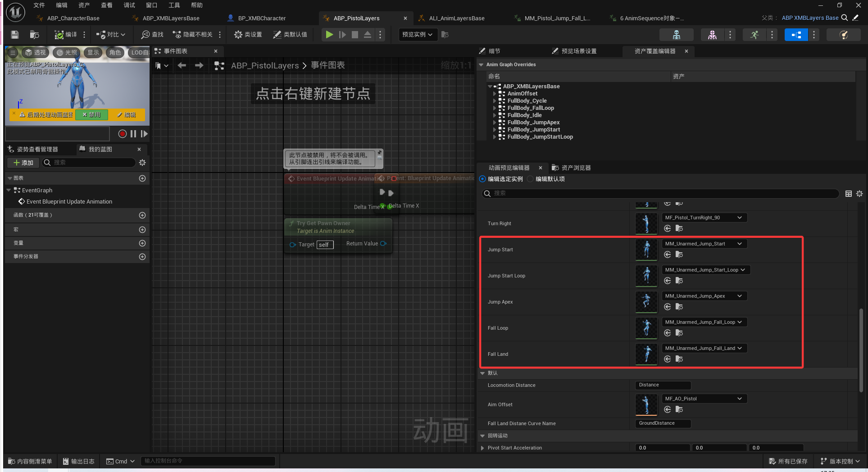Navigate forward in the graph editor
This screenshot has width=868, height=472.
coord(199,66)
